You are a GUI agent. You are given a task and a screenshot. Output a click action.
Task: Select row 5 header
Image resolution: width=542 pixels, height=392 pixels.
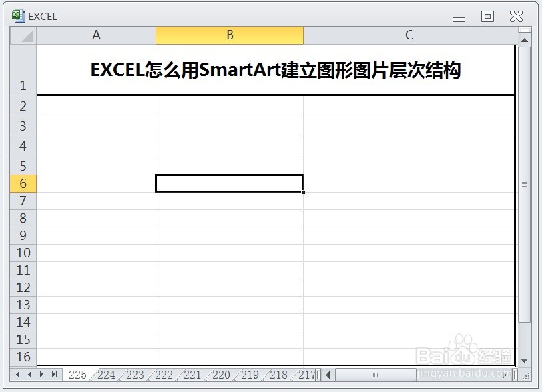[23, 165]
